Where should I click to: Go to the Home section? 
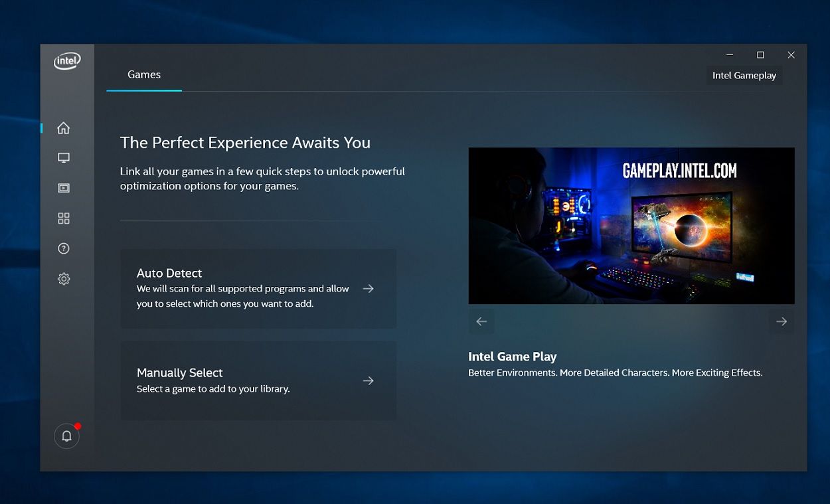(64, 128)
